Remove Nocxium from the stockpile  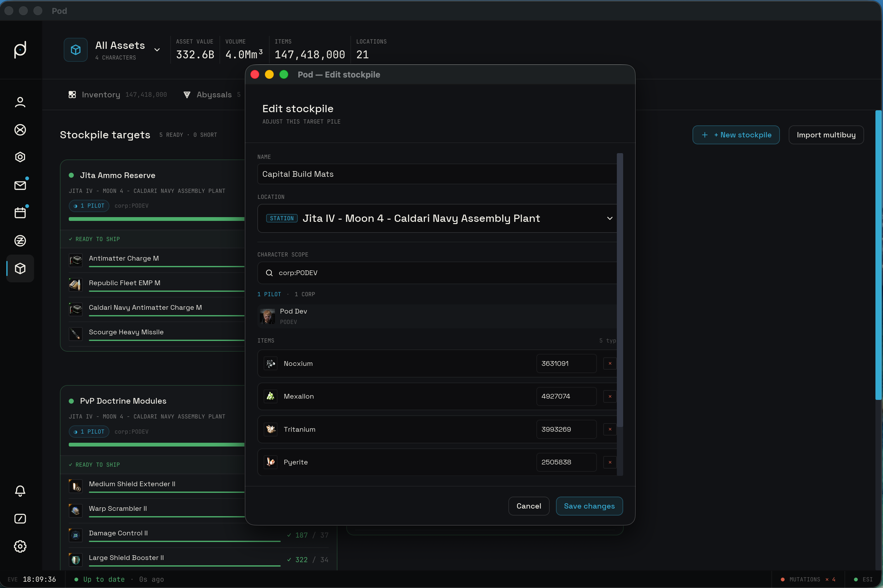610,363
